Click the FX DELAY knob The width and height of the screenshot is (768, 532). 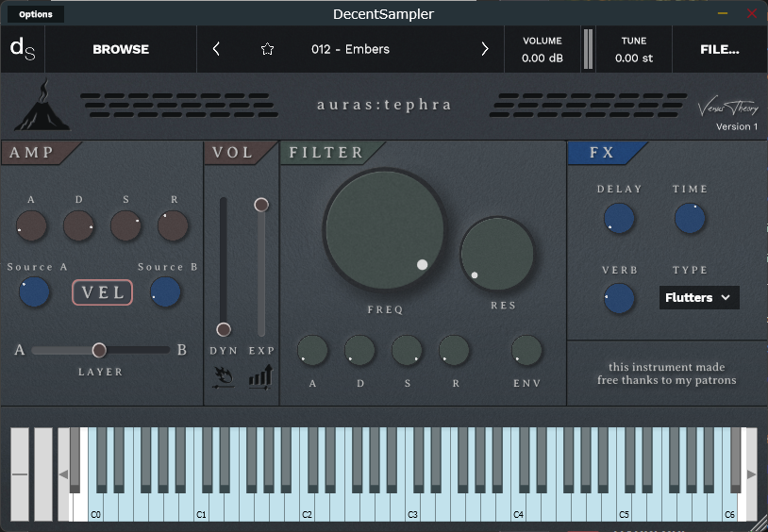tap(619, 219)
